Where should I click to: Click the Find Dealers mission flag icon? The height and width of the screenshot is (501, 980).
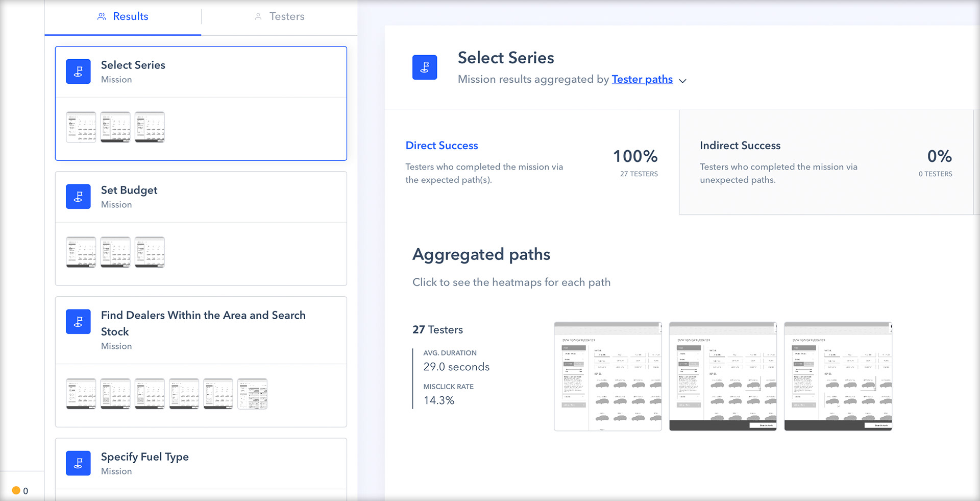click(x=78, y=322)
